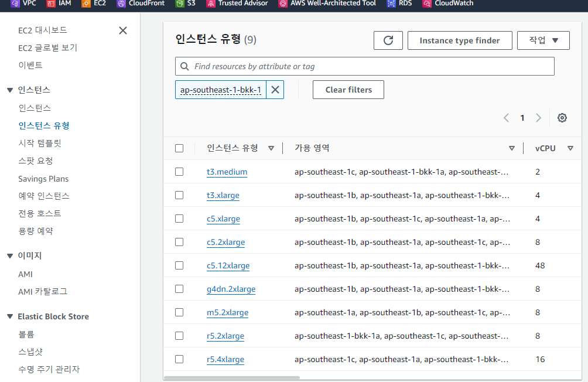Focus the Find resources search field
This screenshot has height=382, width=588.
[x=364, y=66]
